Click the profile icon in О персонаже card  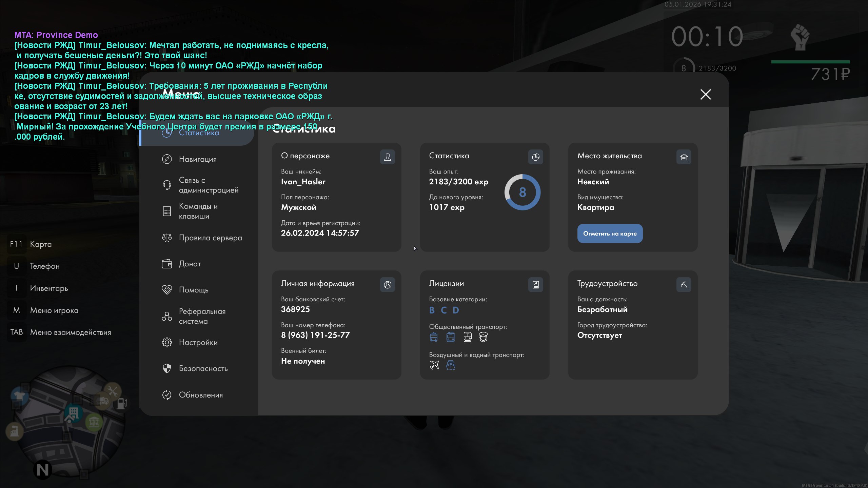[387, 157]
